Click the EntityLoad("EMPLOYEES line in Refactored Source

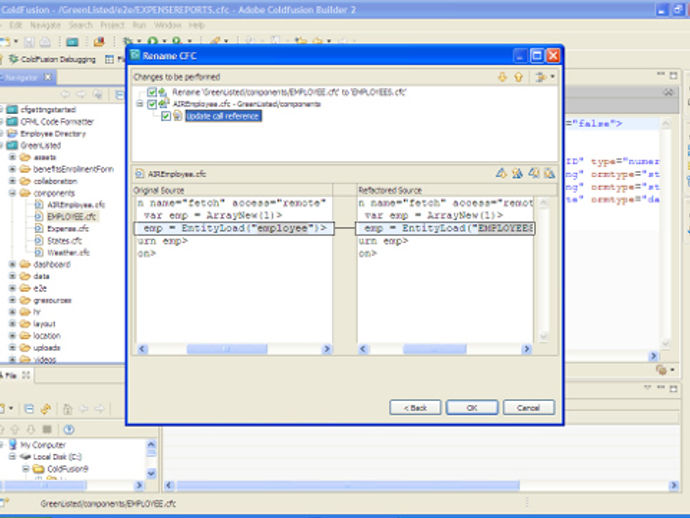(445, 228)
